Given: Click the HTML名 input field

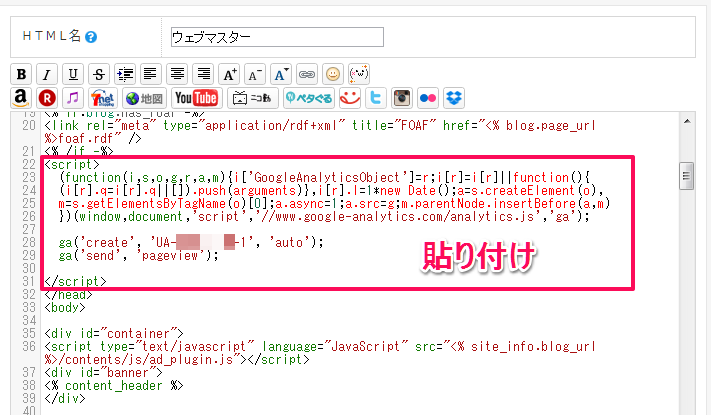Looking at the screenshot, I should coord(277,37).
